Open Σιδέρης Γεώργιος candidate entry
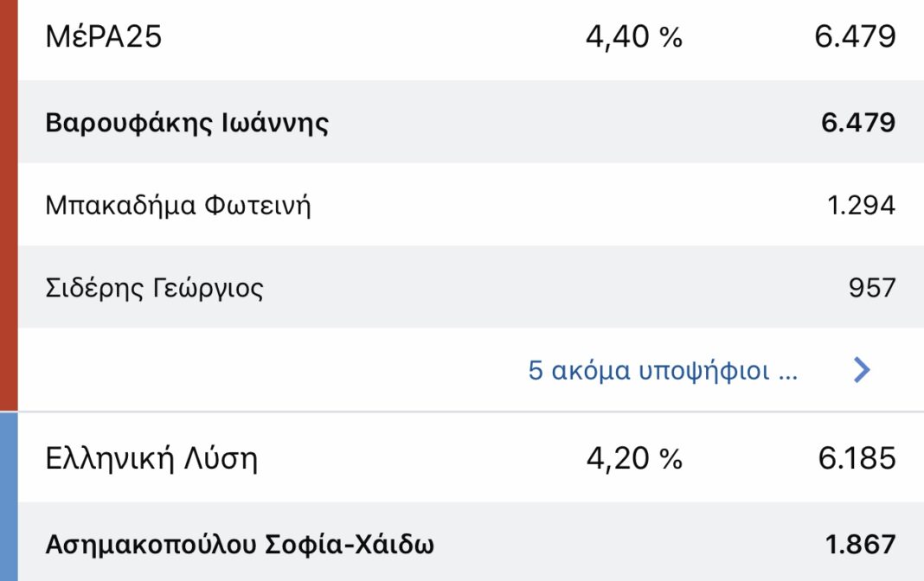 pyautogui.click(x=346, y=288)
